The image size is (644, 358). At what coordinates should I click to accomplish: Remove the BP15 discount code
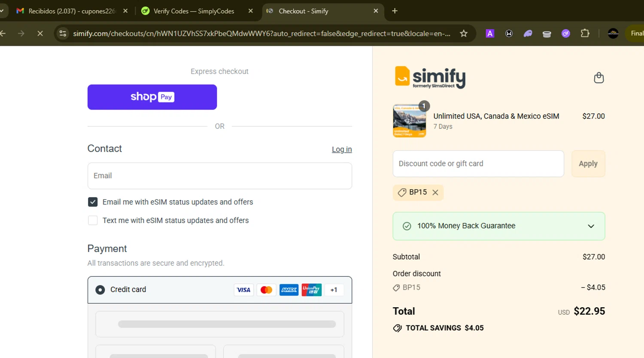tap(435, 193)
